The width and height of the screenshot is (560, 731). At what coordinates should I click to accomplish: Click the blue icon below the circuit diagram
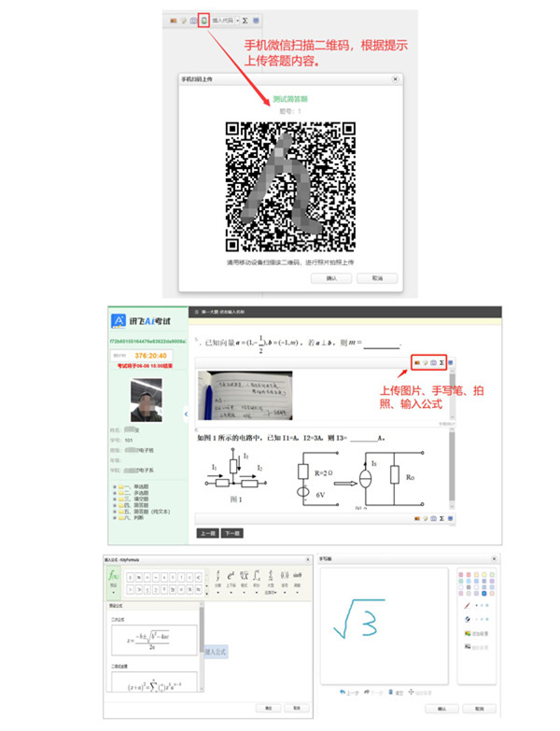[451, 518]
